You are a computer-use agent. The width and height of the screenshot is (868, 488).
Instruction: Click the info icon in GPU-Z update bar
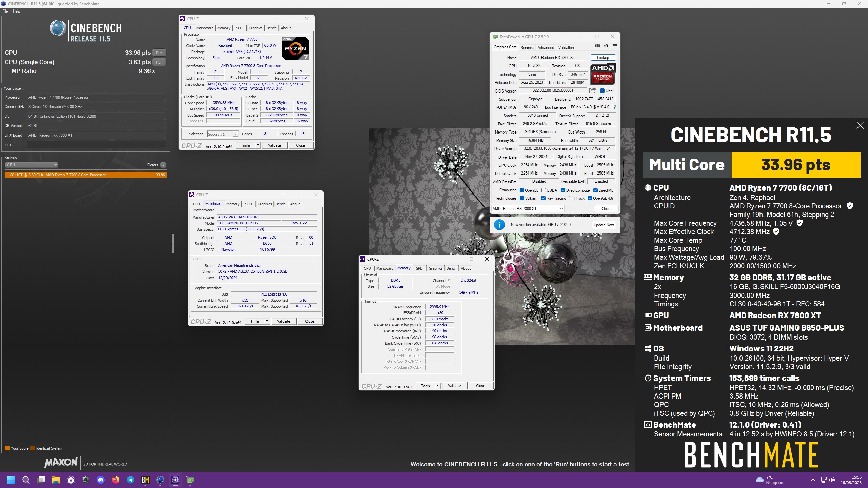click(499, 225)
